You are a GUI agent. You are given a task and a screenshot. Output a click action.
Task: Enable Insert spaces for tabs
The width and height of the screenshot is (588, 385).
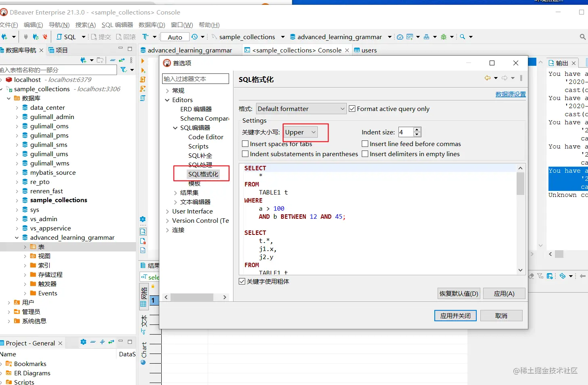245,144
